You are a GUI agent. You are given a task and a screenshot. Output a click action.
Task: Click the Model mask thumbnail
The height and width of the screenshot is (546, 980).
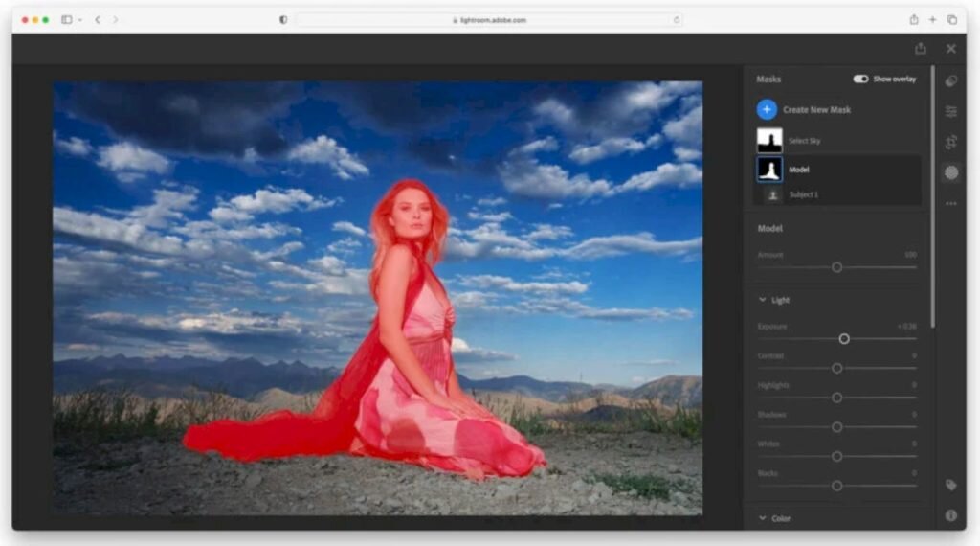point(769,170)
